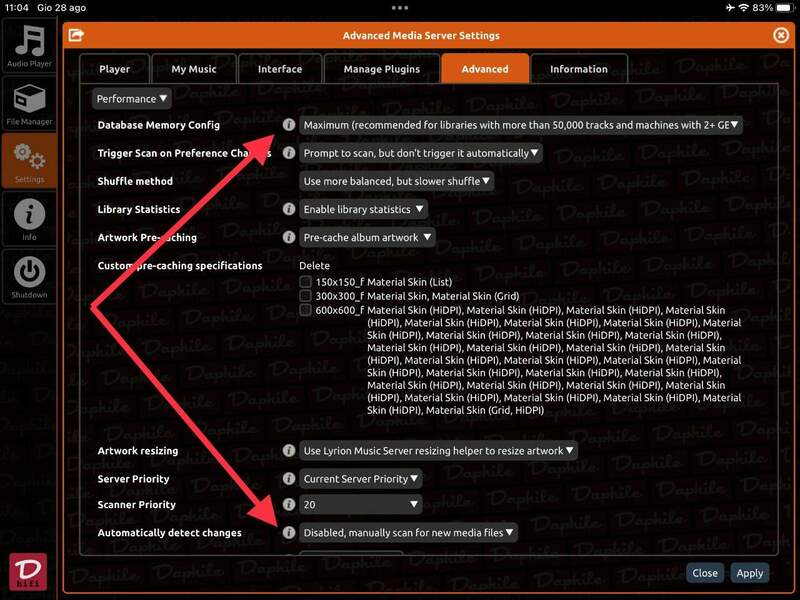This screenshot has height=600, width=800.
Task: Open the Artwork Pre-caching dropdown
Action: [x=367, y=237]
